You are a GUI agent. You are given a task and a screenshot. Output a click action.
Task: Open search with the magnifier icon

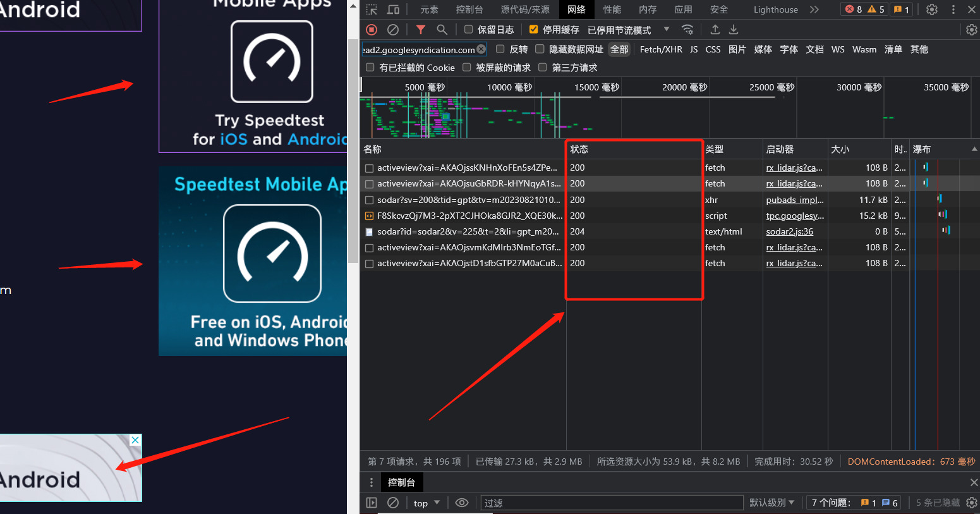442,30
